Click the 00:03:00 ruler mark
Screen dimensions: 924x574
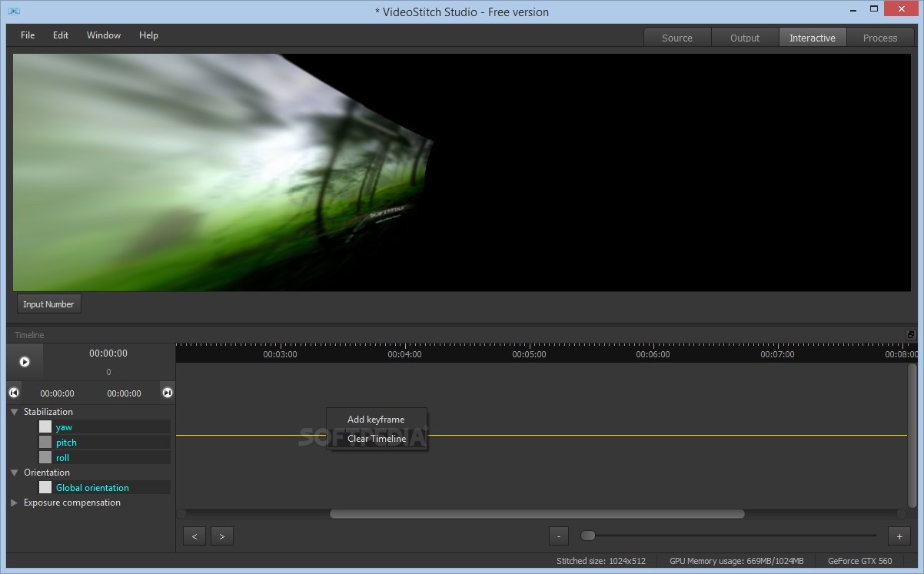[280, 354]
